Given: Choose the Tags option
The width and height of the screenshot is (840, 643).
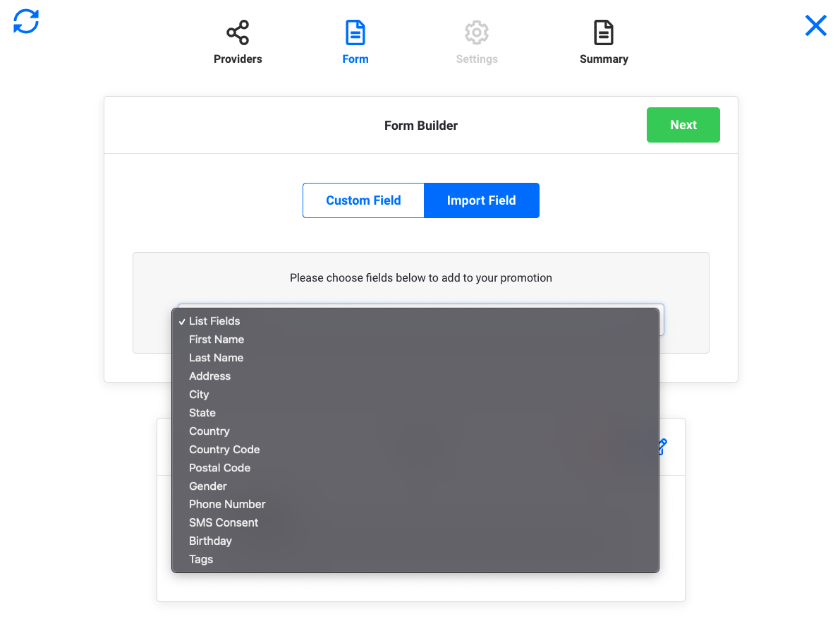Looking at the screenshot, I should [201, 560].
